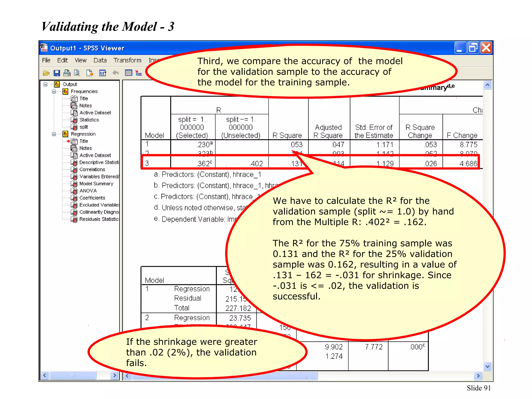Restore down the SPSS Viewer window
The height and width of the screenshot is (399, 532).
473,48
